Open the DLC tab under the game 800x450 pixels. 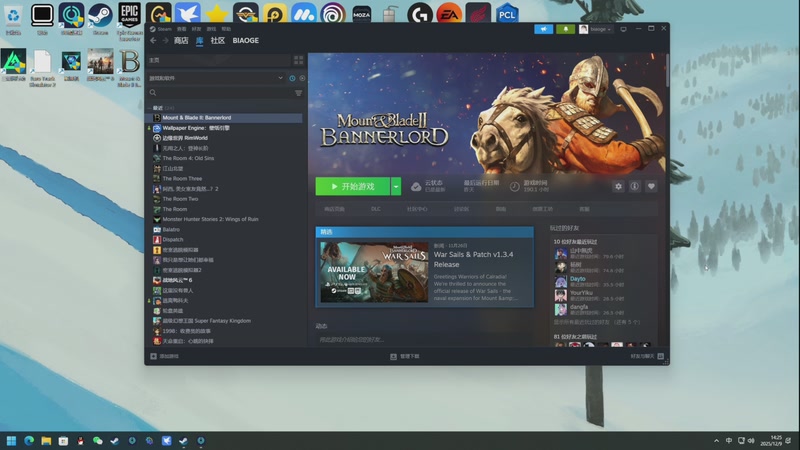[x=376, y=209]
